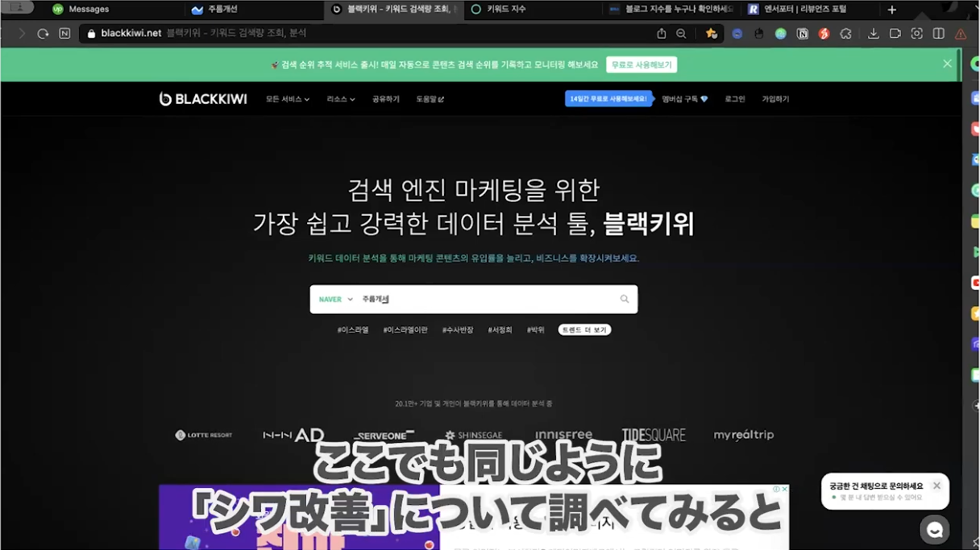Switch to the 키워드 지수 tab
This screenshot has width=980, height=550.
click(x=506, y=10)
